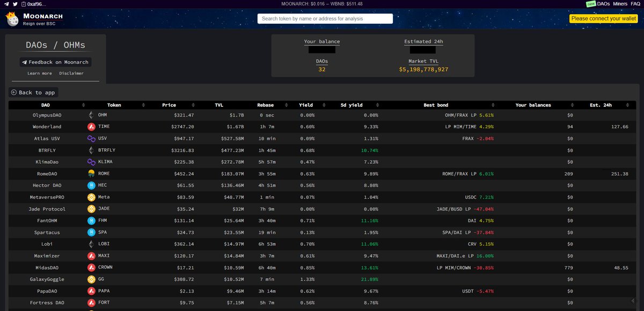Image resolution: width=644 pixels, height=311 pixels.
Task: Click the SPA token Fantom icon
Action: (x=91, y=232)
